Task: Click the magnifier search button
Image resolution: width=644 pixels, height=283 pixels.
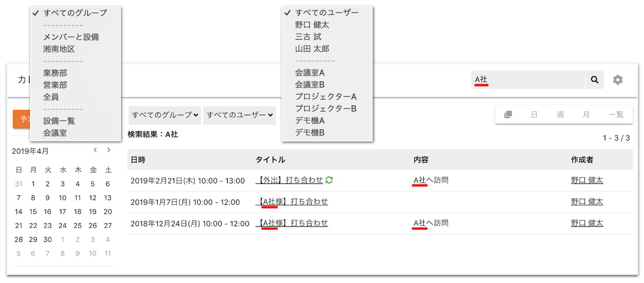Action: click(x=594, y=80)
